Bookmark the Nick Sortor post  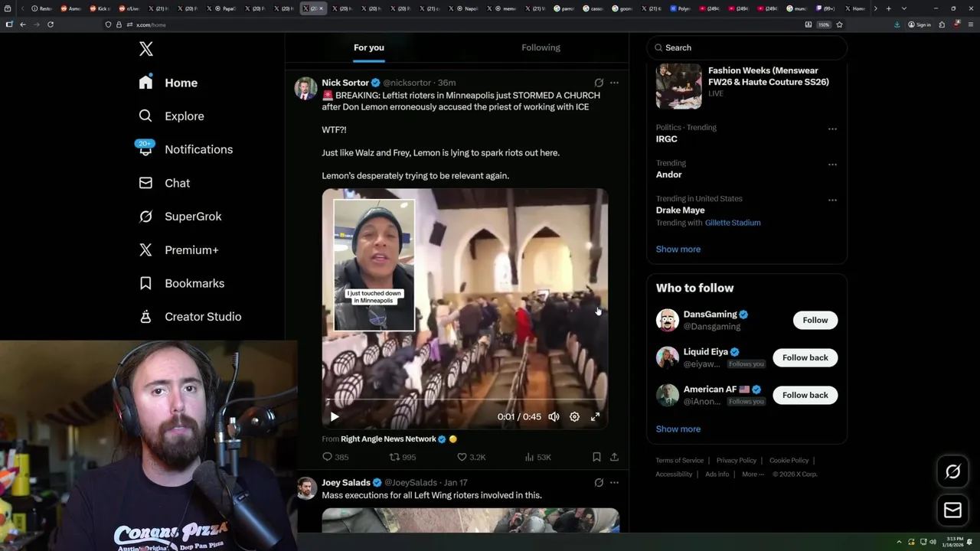[x=596, y=457]
